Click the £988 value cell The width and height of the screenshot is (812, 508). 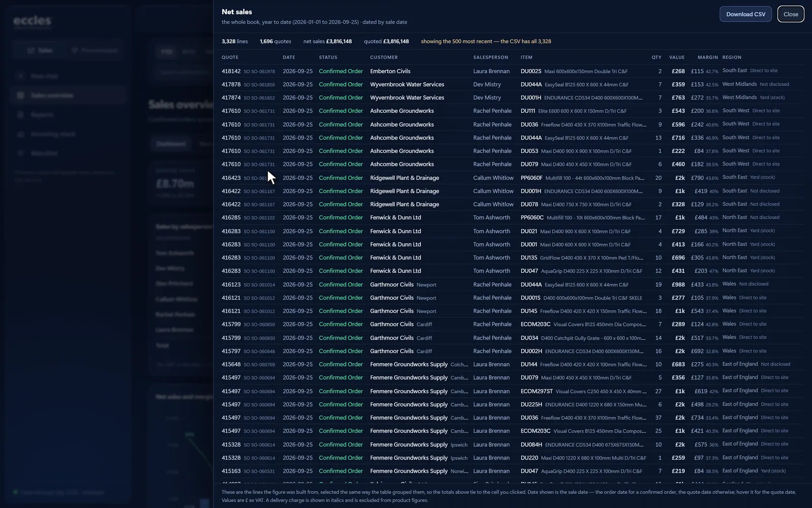tap(678, 284)
